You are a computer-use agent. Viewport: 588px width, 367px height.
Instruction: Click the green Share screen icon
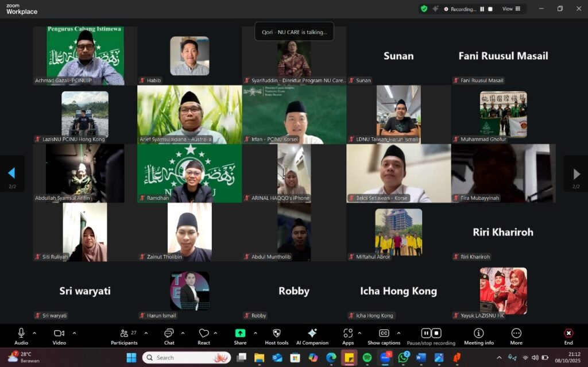click(x=240, y=334)
